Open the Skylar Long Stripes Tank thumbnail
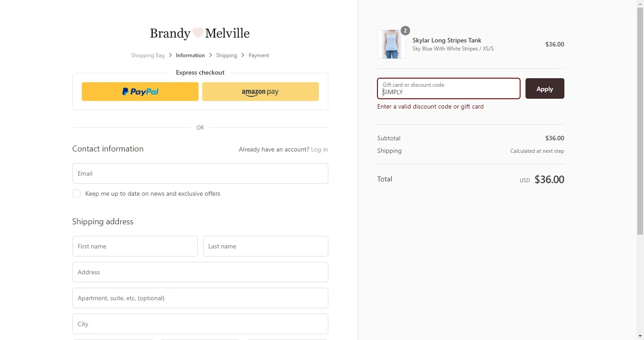The height and width of the screenshot is (340, 644). click(391, 44)
